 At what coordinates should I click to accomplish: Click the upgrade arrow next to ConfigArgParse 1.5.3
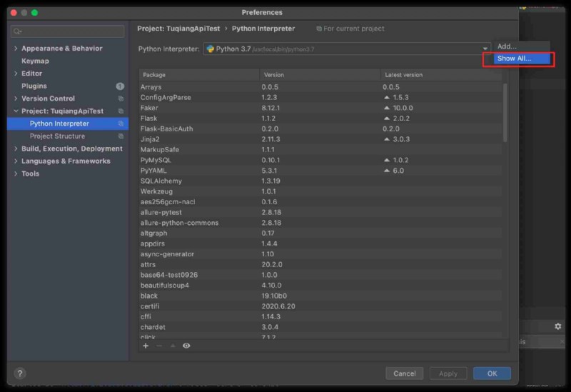pos(387,97)
